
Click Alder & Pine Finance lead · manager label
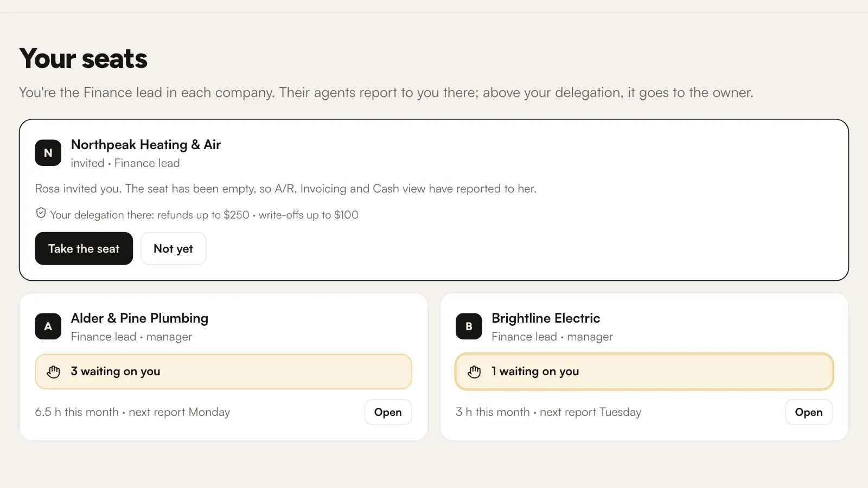point(131,337)
